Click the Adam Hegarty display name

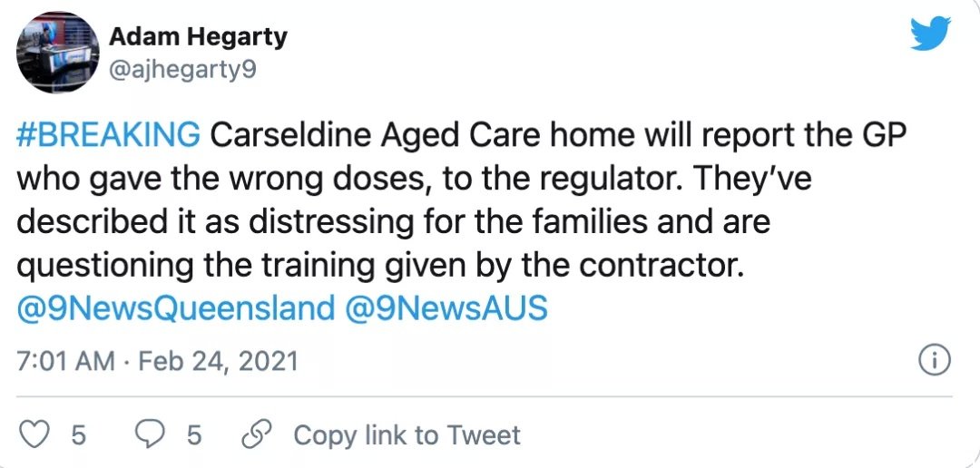click(x=198, y=37)
